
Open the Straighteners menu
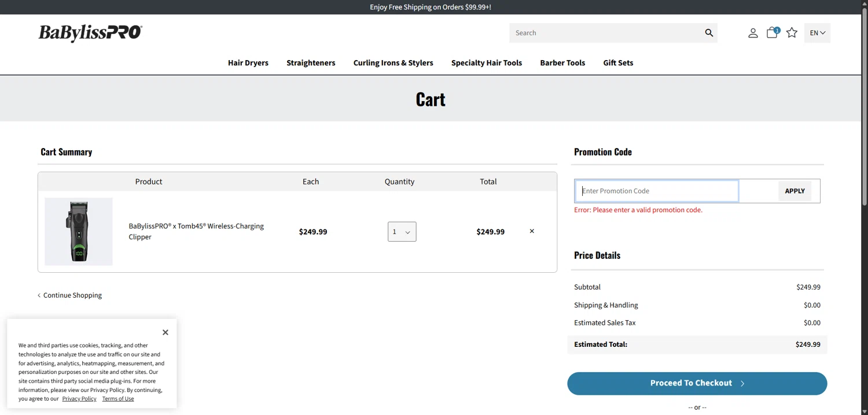click(x=311, y=63)
